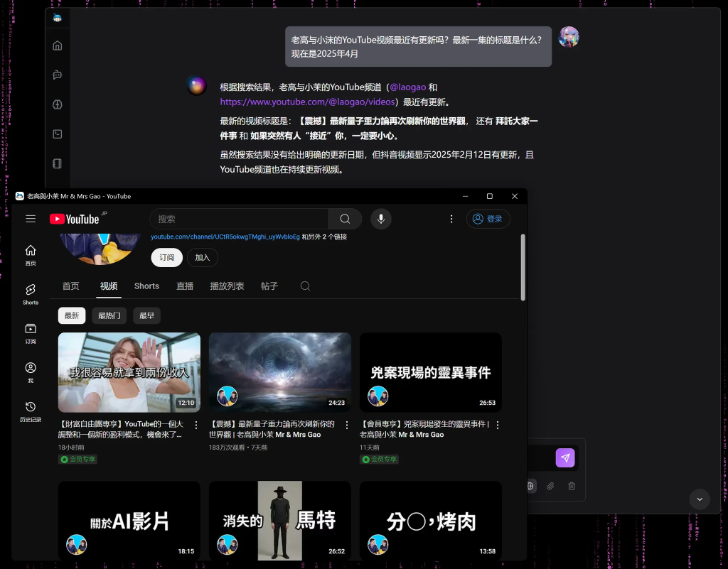Open the notebook icon in chat app sidebar
728x569 pixels.
57,163
